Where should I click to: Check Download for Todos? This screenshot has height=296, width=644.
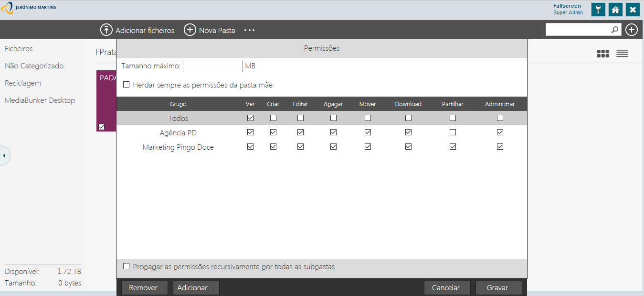pyautogui.click(x=408, y=118)
